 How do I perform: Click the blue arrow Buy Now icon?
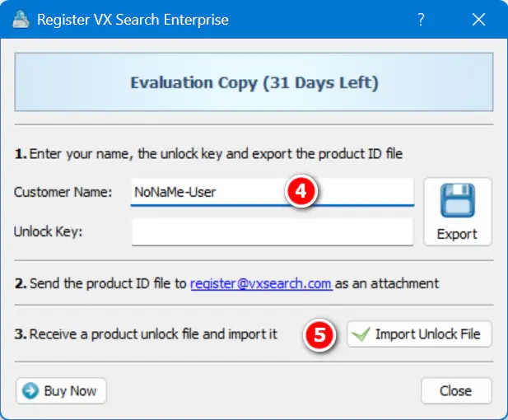[31, 390]
